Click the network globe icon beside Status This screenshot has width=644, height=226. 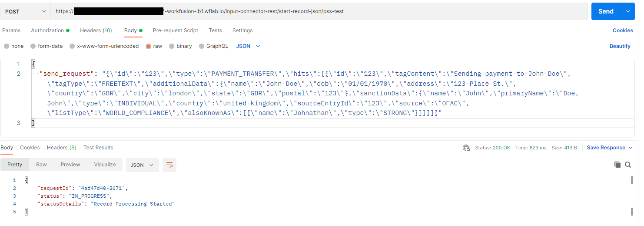(466, 148)
